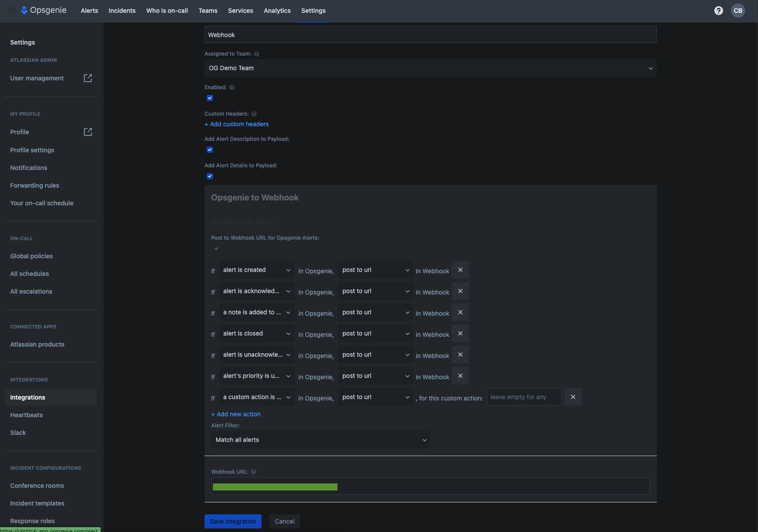Click Save Integration button
This screenshot has height=532, width=758.
click(233, 521)
